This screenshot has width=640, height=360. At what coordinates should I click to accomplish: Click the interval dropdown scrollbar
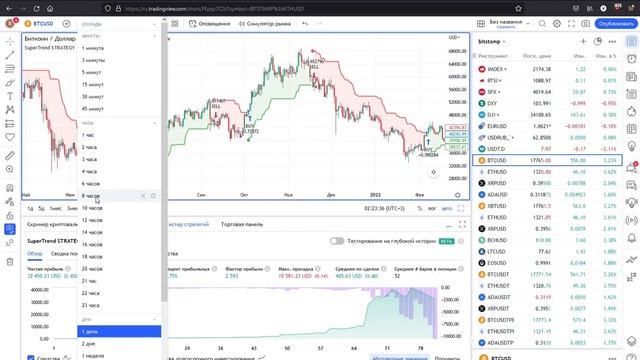click(164, 161)
